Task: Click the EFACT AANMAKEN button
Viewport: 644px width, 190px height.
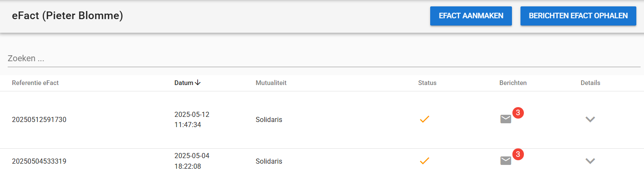Action: pos(471,16)
